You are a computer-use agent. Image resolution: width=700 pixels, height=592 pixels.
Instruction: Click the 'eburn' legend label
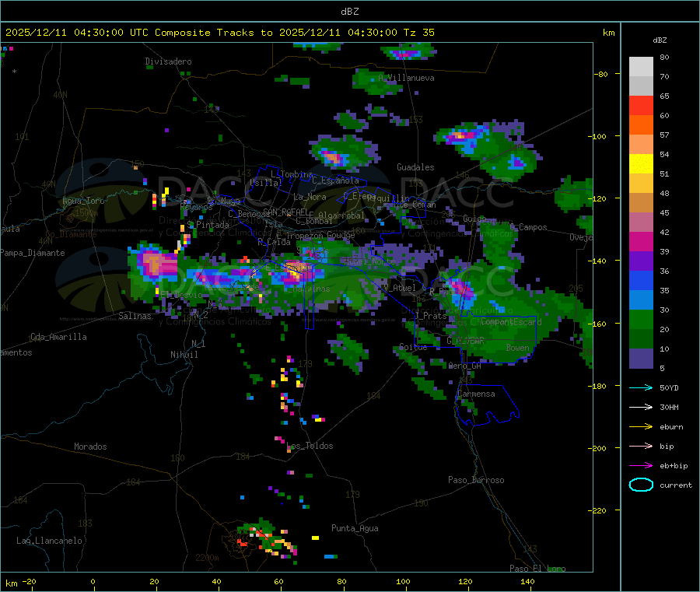point(671,427)
